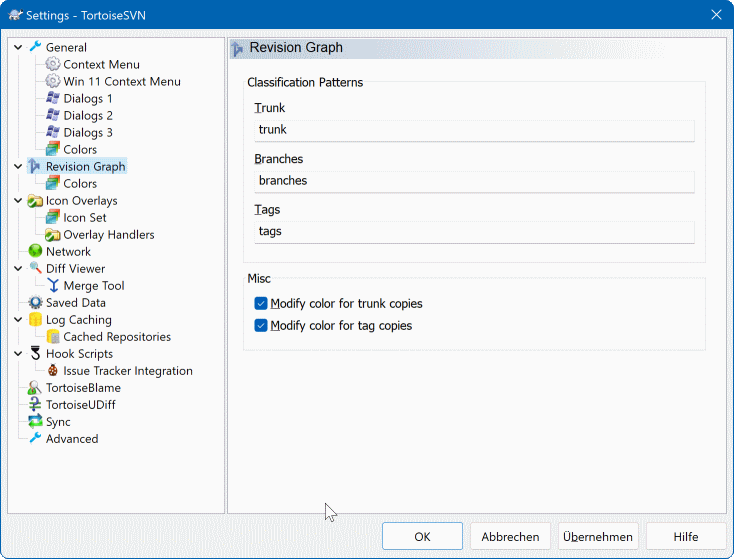Click the Icon Overlays folder icon
Viewport: 734px width, 559px height.
[35, 200]
